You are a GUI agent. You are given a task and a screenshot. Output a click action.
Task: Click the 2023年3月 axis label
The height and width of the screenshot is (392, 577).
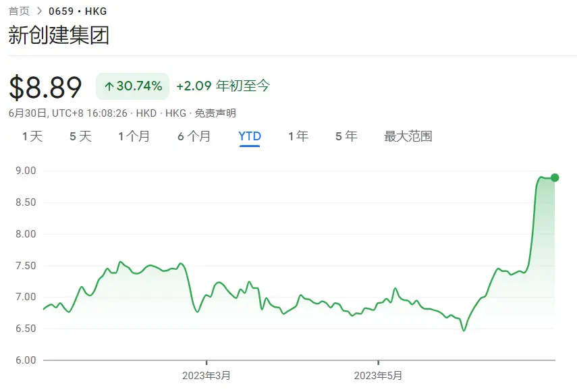pyautogui.click(x=207, y=375)
